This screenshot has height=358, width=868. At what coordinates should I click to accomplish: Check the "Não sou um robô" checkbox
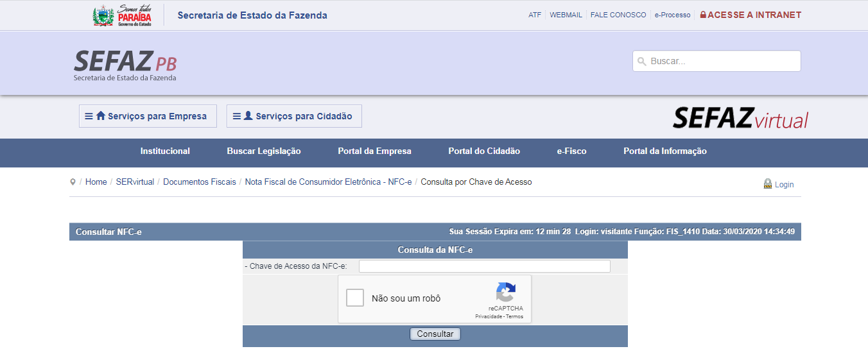coord(355,298)
